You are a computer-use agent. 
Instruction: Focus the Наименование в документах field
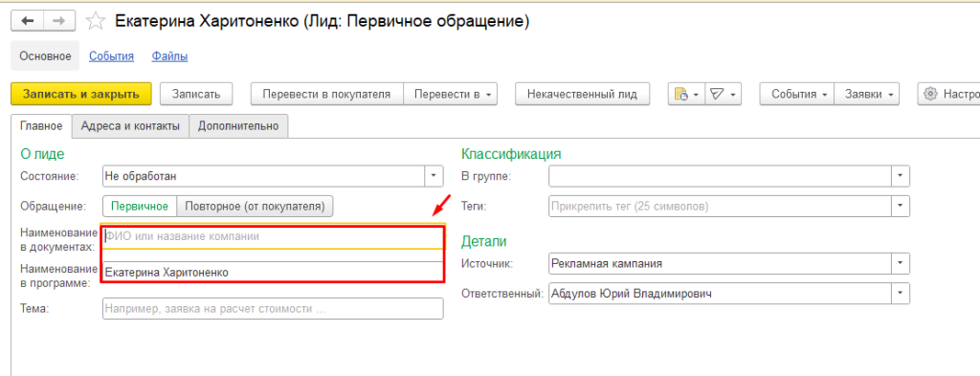(x=273, y=236)
